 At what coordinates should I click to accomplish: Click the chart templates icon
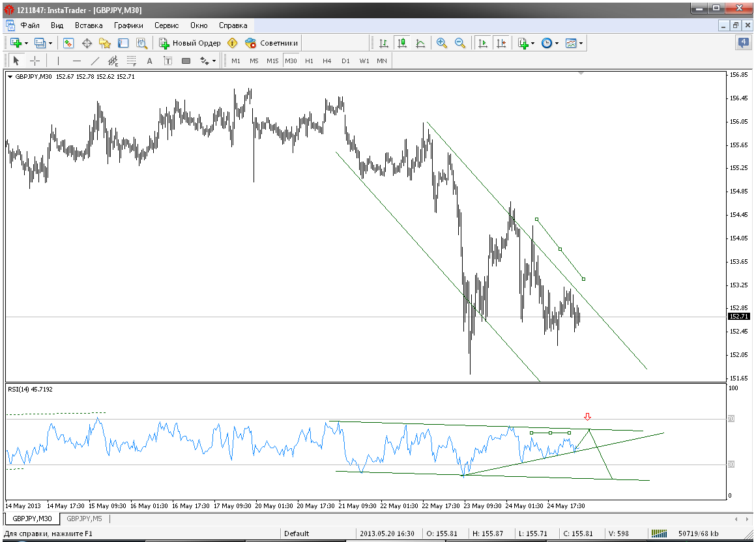point(571,44)
